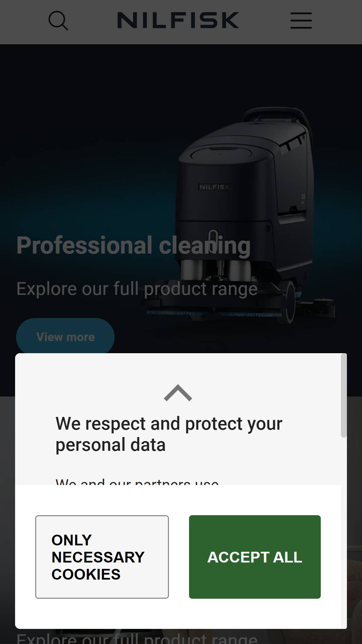Choose Only Necessary Cookies

tap(102, 557)
